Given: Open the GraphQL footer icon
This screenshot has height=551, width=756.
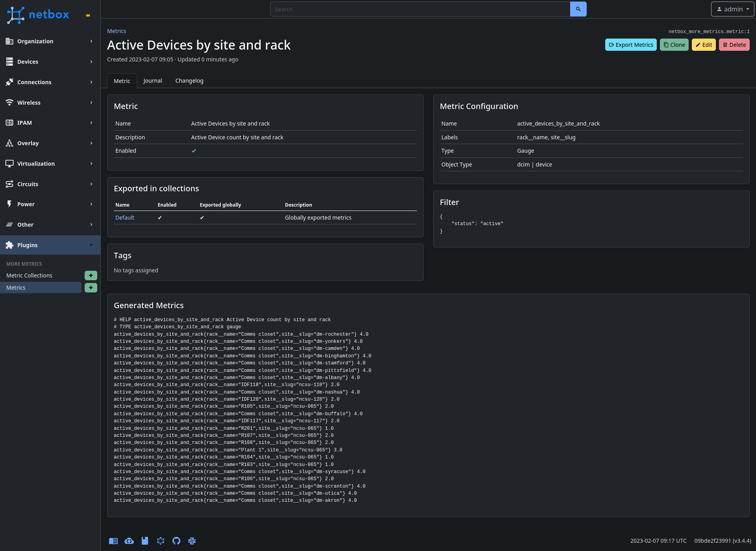Looking at the screenshot, I should [x=161, y=541].
